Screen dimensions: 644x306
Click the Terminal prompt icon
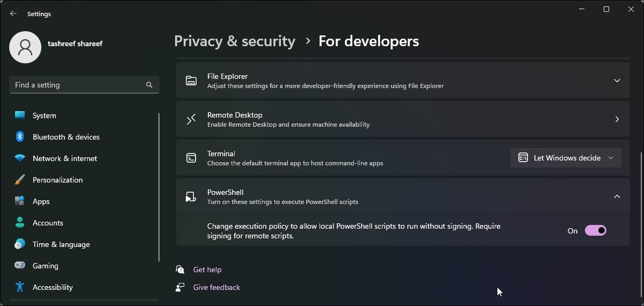click(191, 158)
